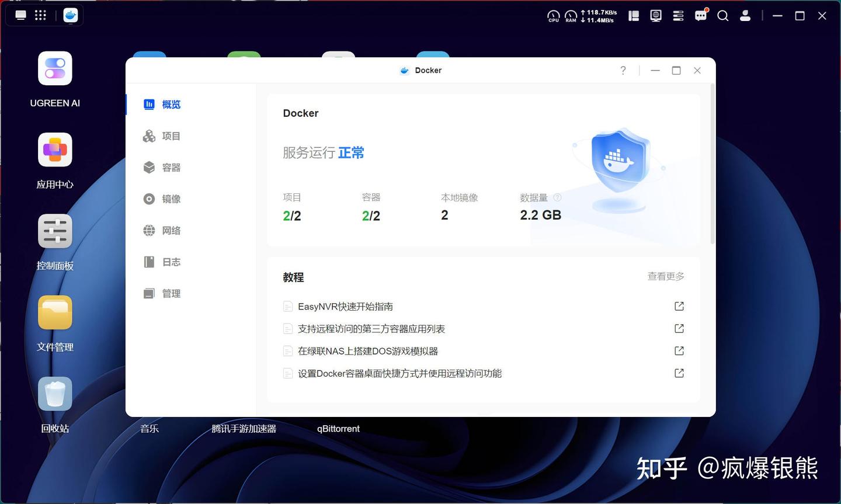Click the Docker window vertical scrollbar
The image size is (841, 504).
[x=713, y=164]
